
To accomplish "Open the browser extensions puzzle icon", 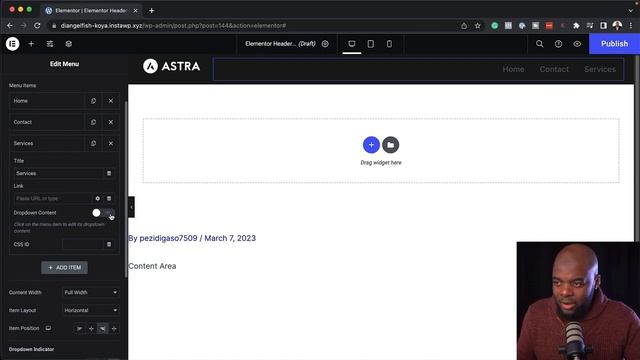I will pos(576,26).
